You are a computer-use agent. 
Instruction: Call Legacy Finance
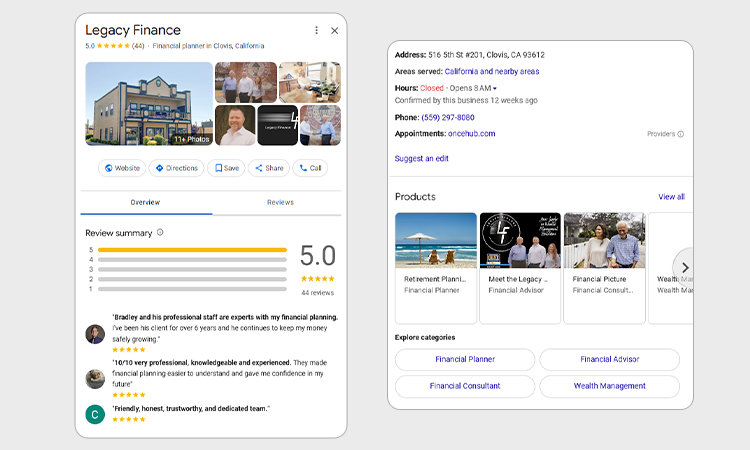310,168
